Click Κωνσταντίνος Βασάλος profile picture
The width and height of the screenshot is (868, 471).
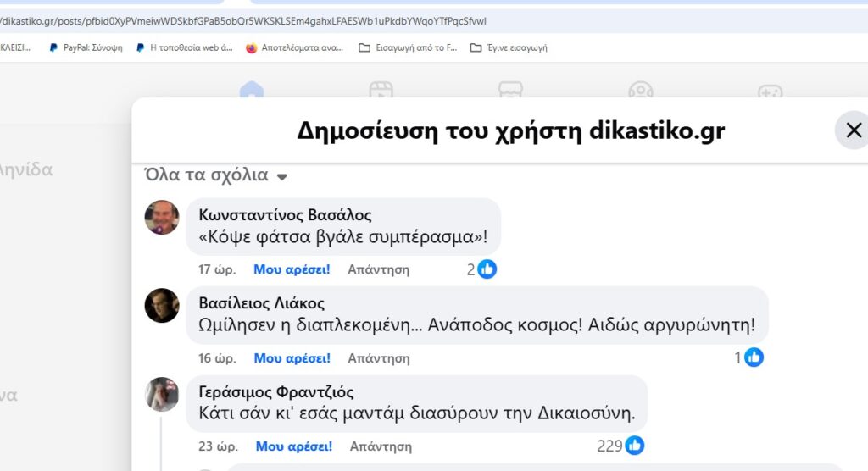(x=162, y=218)
